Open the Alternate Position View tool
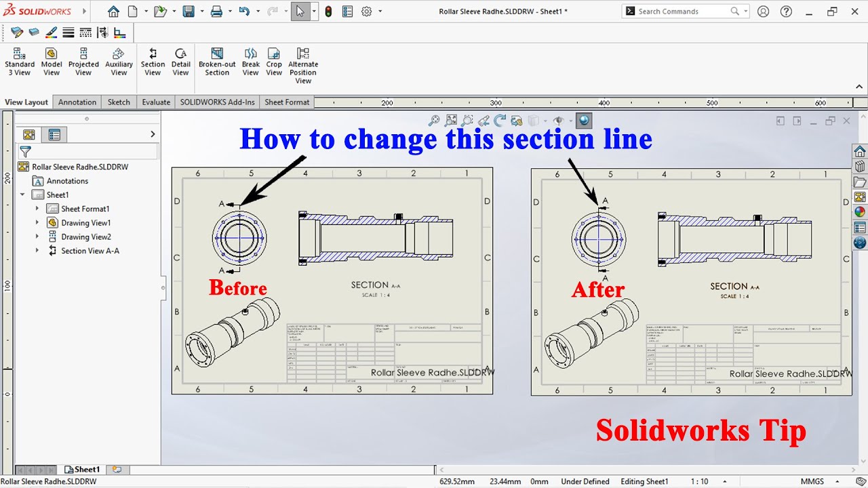Viewport: 868px width, 488px height. (303, 66)
